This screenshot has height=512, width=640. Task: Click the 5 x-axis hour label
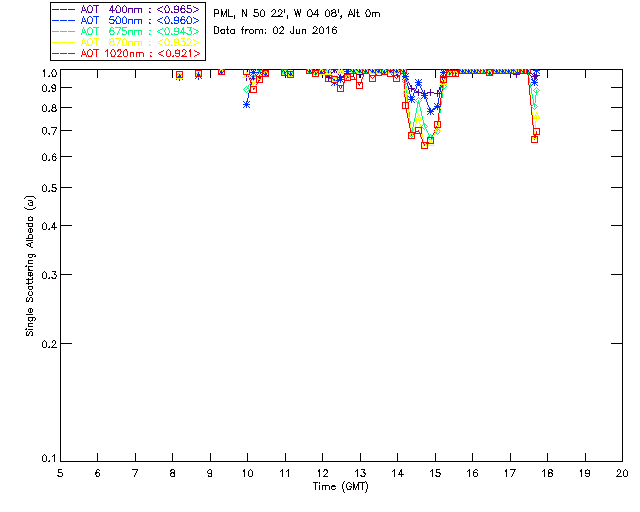click(60, 473)
